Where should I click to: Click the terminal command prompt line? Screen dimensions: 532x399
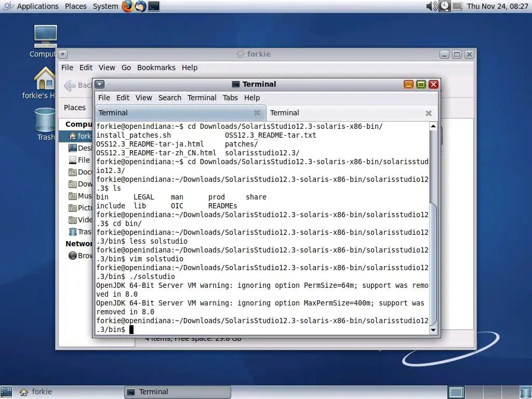coord(262,325)
